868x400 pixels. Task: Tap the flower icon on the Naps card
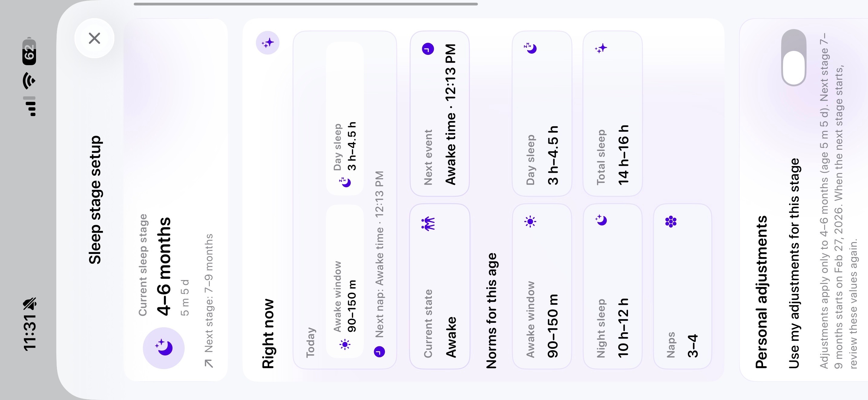click(671, 222)
